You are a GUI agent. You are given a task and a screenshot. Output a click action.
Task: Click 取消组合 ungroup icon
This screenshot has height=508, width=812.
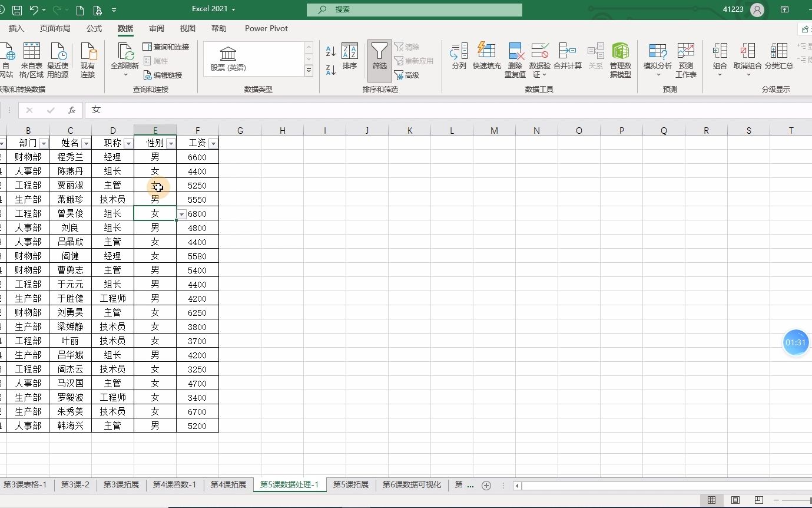pyautogui.click(x=748, y=61)
